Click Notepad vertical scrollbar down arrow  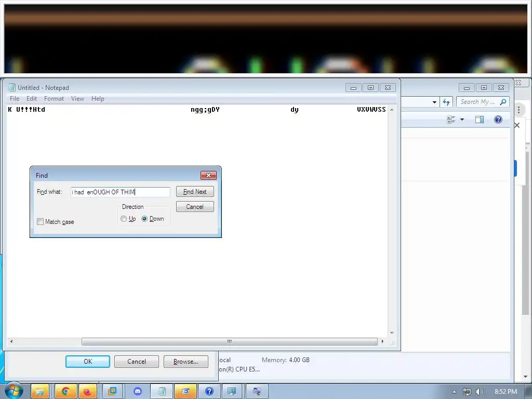point(392,333)
